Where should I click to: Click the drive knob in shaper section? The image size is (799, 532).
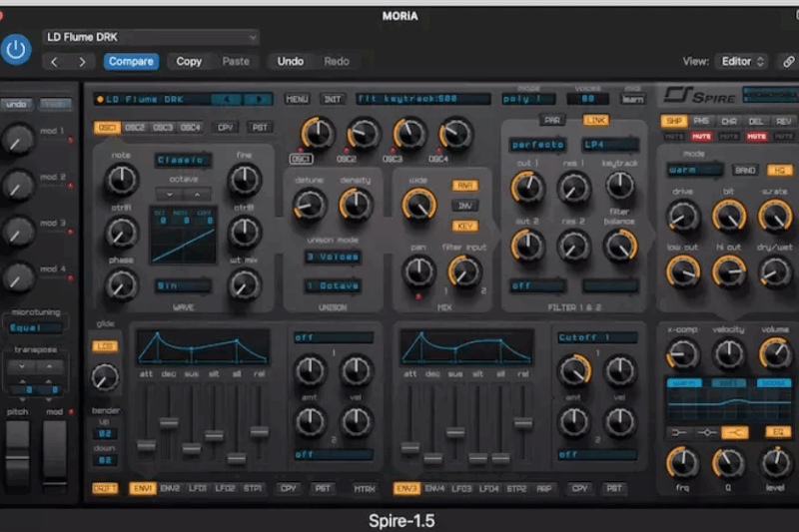point(683,216)
